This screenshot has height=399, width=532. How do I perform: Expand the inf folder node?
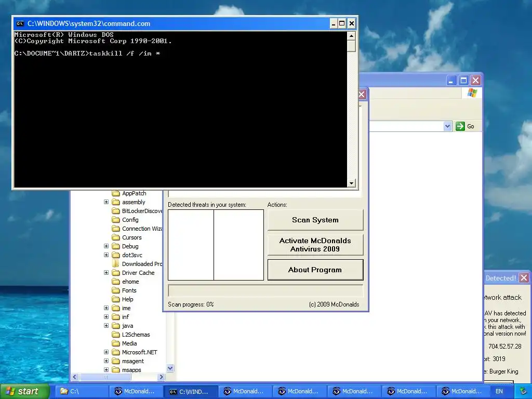106,316
